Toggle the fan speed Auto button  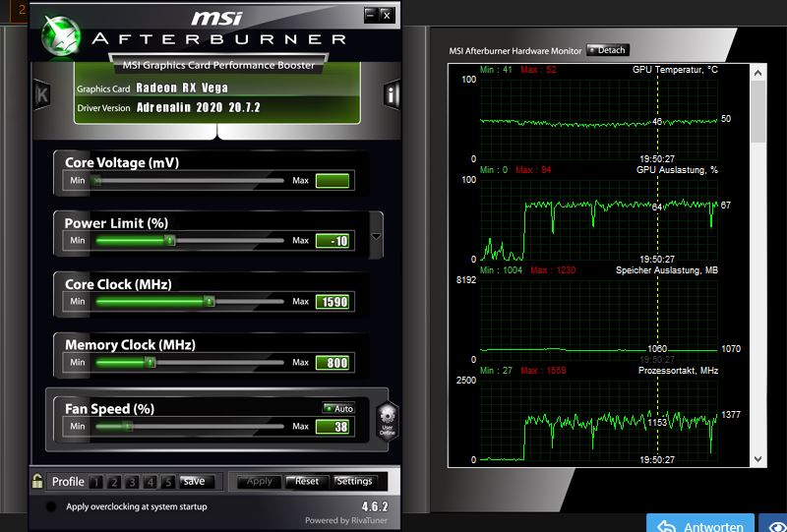pyautogui.click(x=338, y=408)
